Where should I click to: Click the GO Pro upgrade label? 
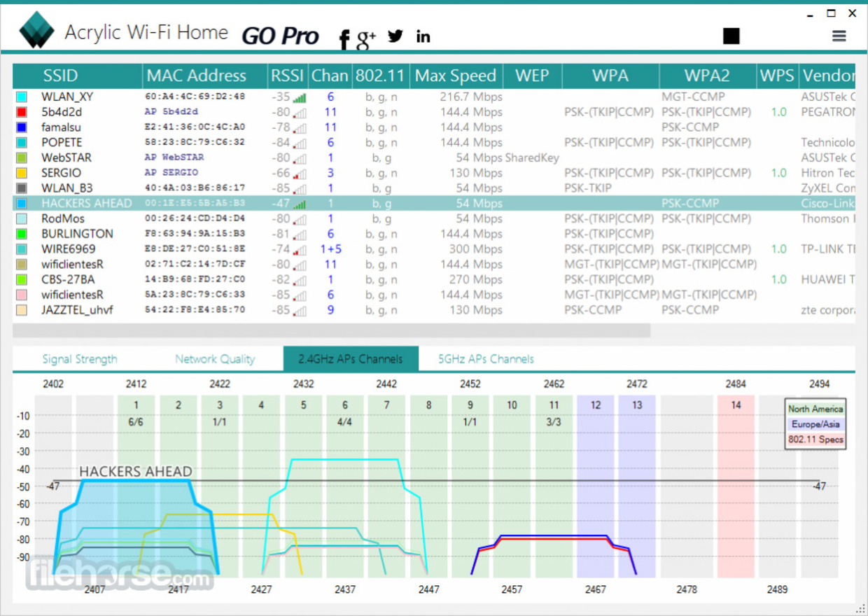coord(281,35)
